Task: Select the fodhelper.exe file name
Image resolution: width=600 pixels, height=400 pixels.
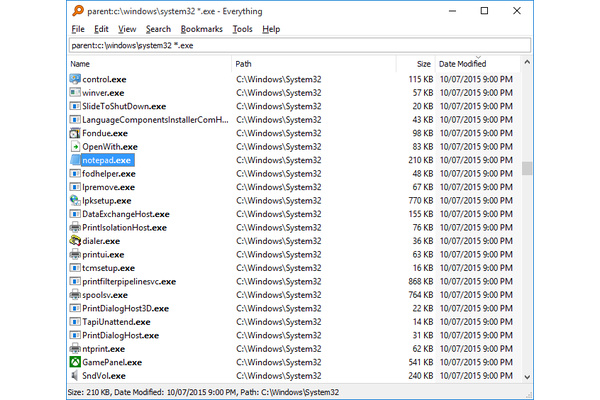Action: 109,173
